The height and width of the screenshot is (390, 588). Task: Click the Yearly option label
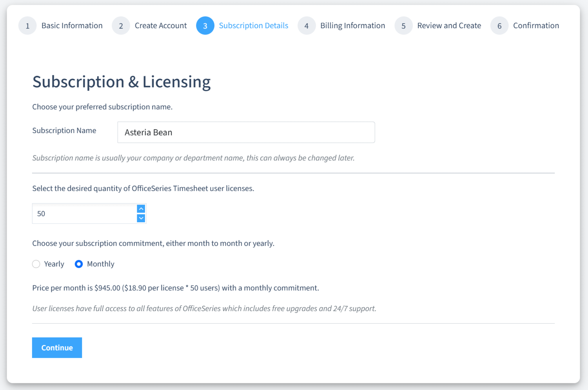[x=54, y=264]
